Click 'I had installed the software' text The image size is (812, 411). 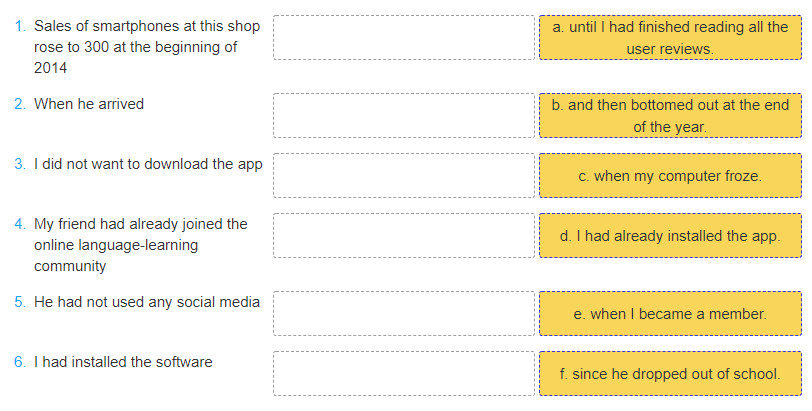click(123, 362)
